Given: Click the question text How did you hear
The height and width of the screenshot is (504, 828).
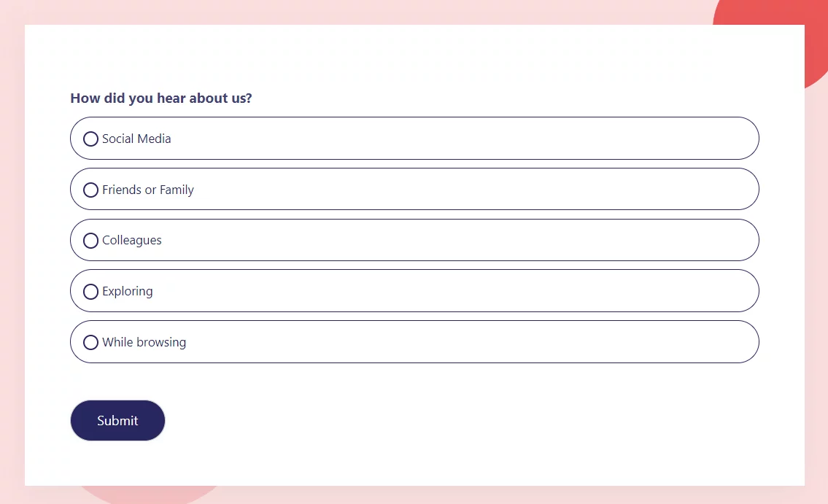Looking at the screenshot, I should [161, 98].
